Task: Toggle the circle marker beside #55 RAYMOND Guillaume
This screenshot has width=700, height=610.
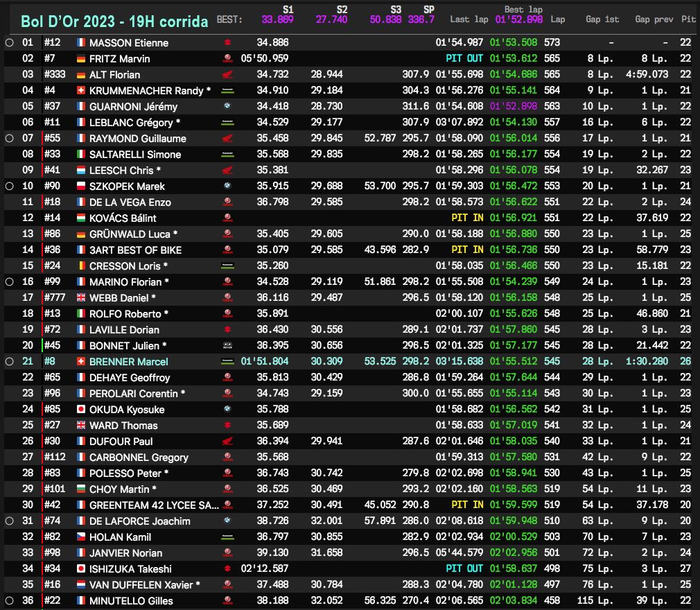Action: click(10, 139)
